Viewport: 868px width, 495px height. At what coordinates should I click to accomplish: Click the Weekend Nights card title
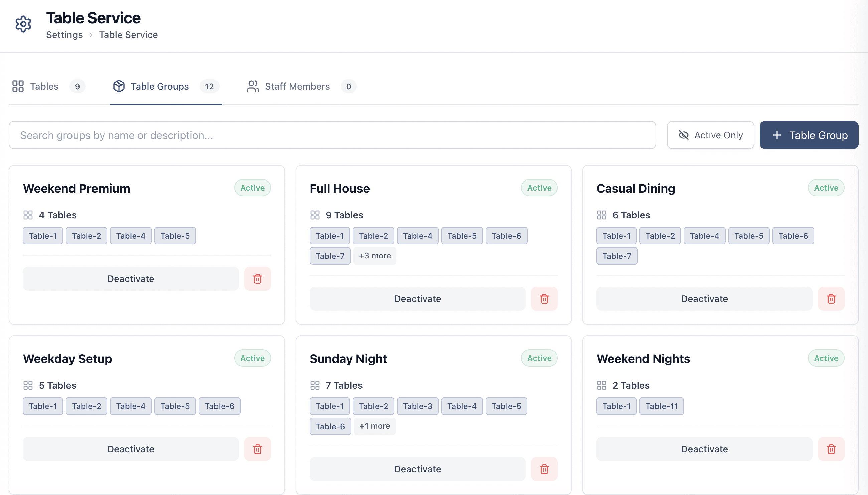(643, 359)
